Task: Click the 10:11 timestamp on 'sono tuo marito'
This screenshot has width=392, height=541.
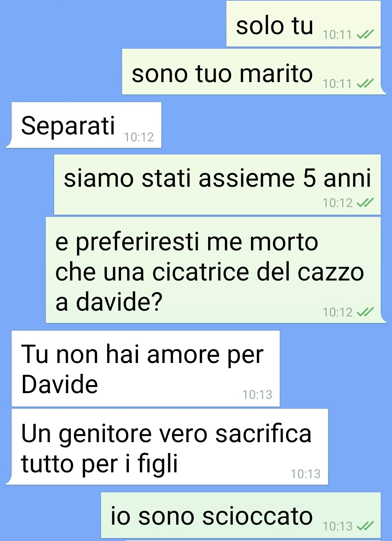Action: click(337, 84)
